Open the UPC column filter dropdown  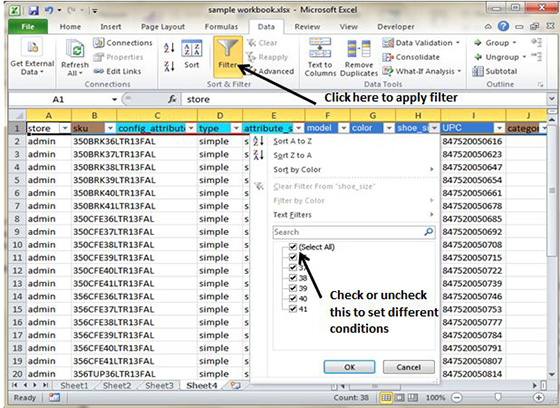(500, 128)
